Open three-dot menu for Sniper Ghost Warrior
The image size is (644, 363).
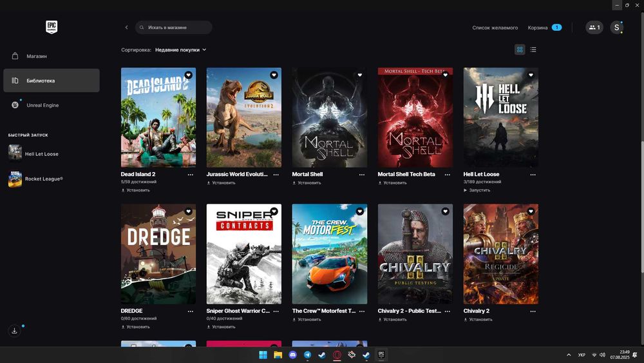[x=276, y=311]
